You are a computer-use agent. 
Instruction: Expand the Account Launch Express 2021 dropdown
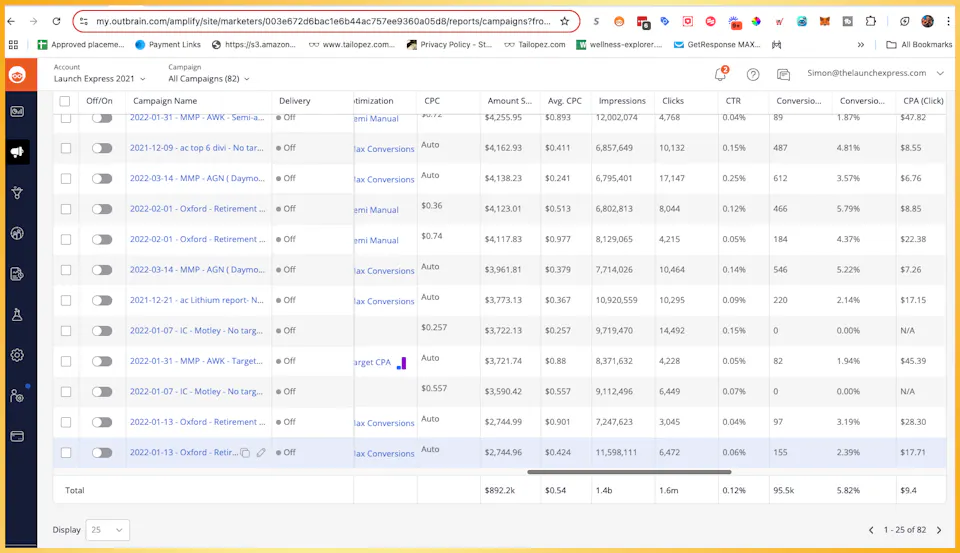click(99, 78)
